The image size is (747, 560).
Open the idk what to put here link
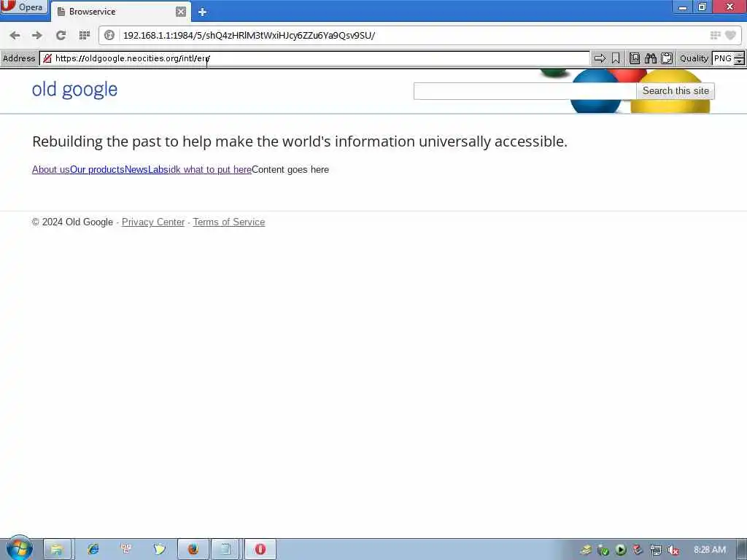tap(209, 169)
